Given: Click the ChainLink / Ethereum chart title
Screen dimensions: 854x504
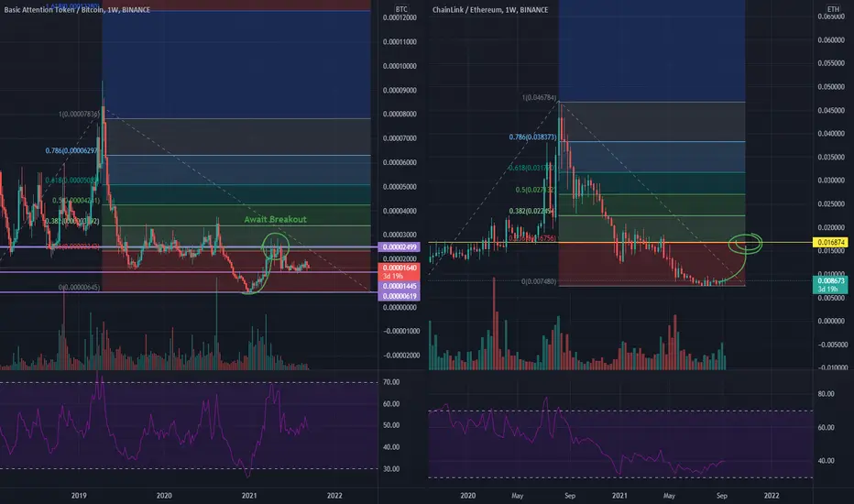Looking at the screenshot, I should tap(490, 10).
